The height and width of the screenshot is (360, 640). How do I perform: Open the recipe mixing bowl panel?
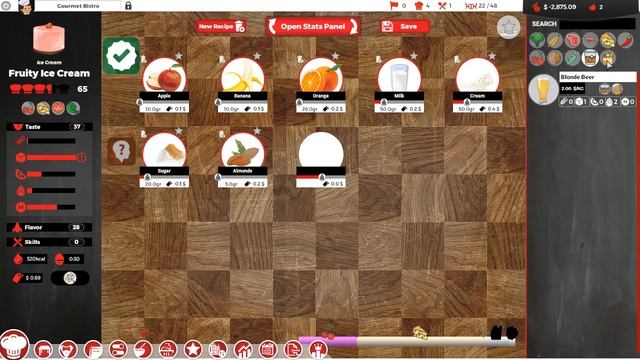click(x=143, y=350)
